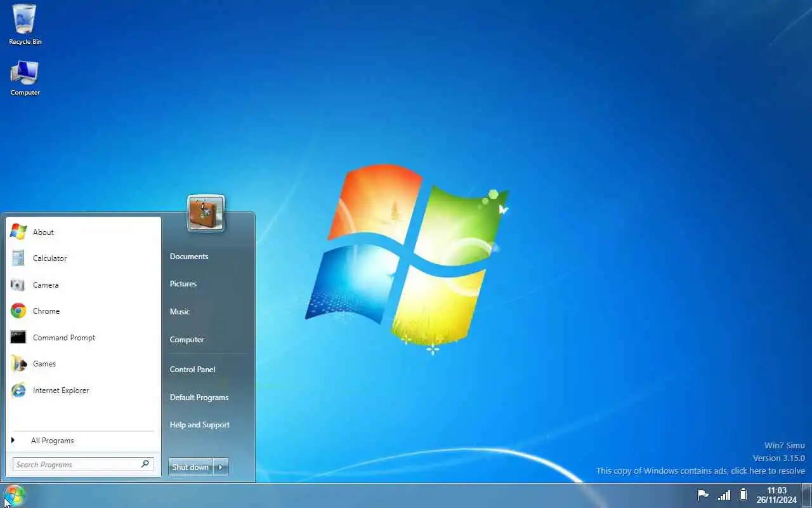The image size is (812, 508).
Task: Open the Music link
Action: (180, 312)
